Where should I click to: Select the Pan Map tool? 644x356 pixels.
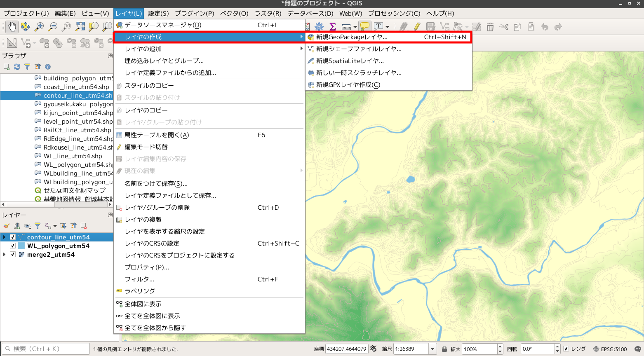(x=12, y=26)
